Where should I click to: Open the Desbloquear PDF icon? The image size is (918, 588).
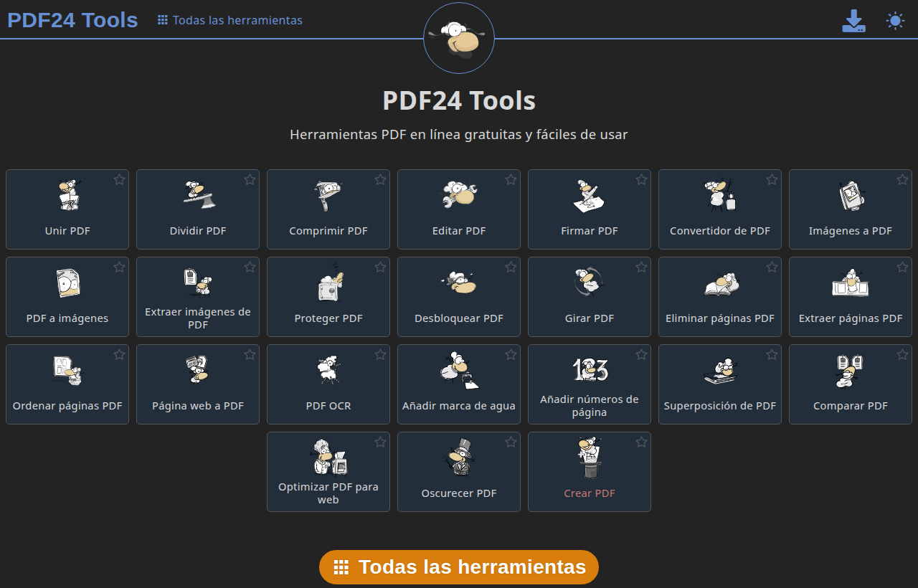pos(459,283)
